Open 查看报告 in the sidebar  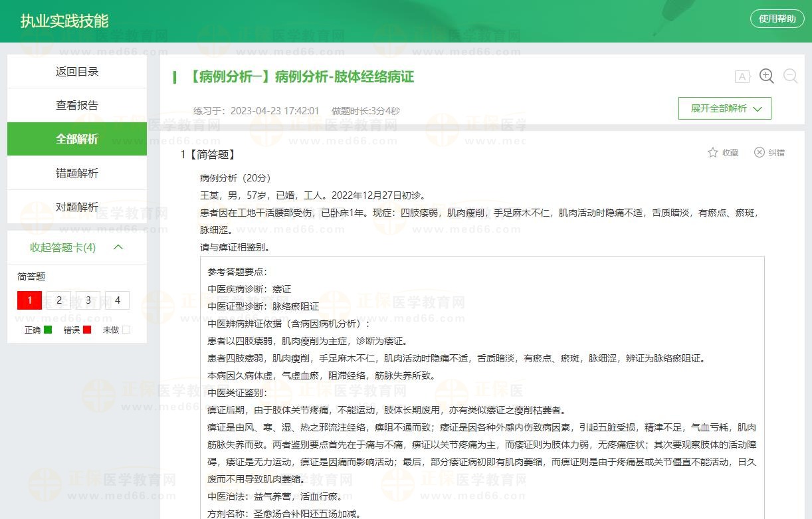77,106
